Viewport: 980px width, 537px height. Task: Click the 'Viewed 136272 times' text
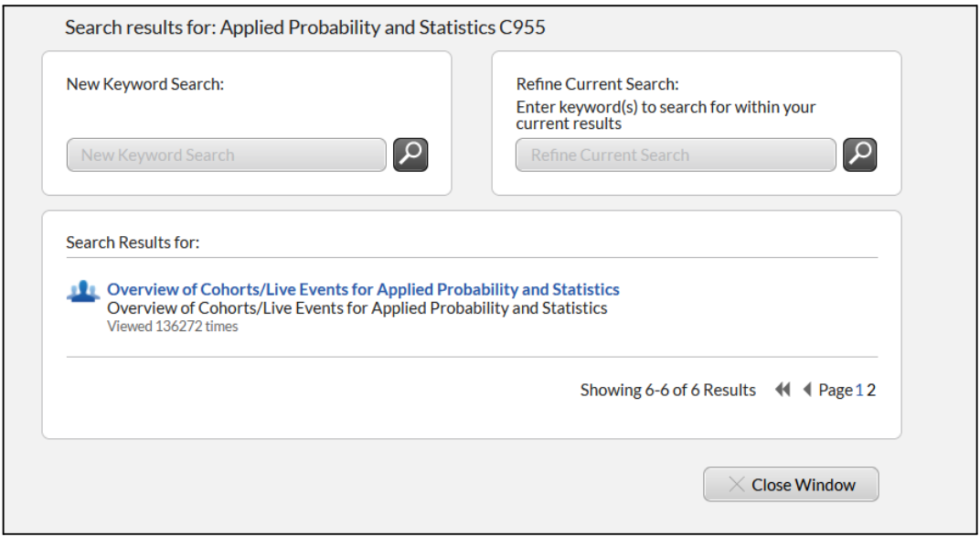pyautogui.click(x=173, y=327)
